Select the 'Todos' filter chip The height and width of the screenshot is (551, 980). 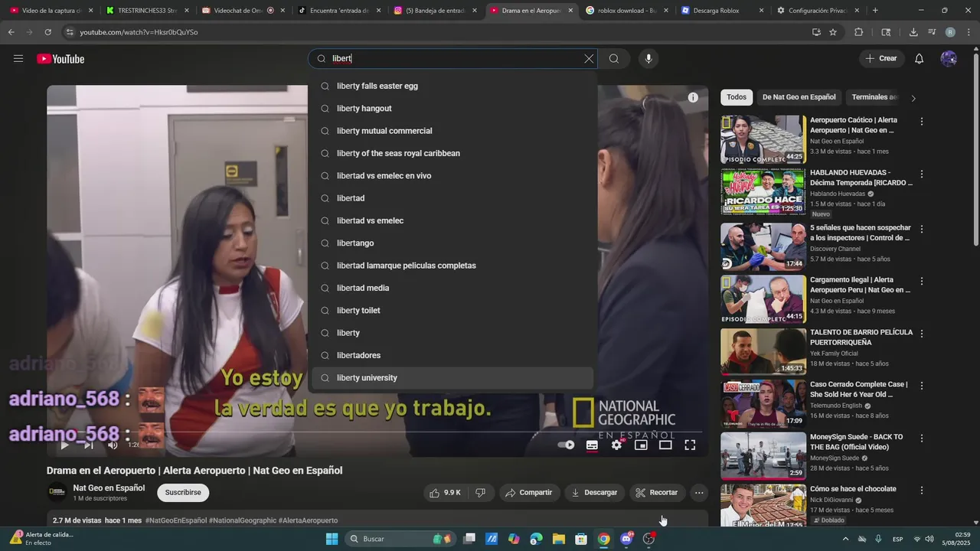[x=737, y=97]
